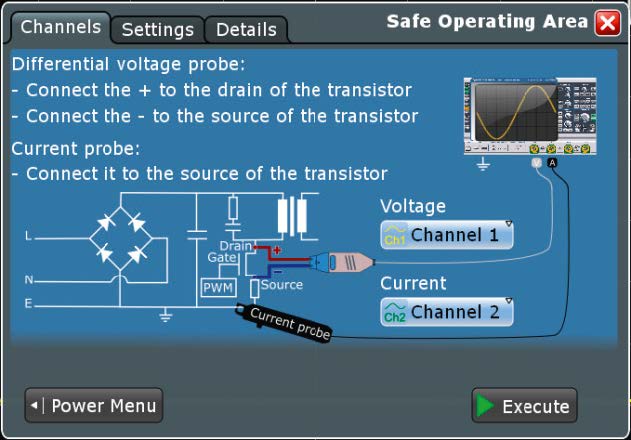The height and width of the screenshot is (440, 631).
Task: Click the differential voltage probe illustration
Action: point(342,262)
